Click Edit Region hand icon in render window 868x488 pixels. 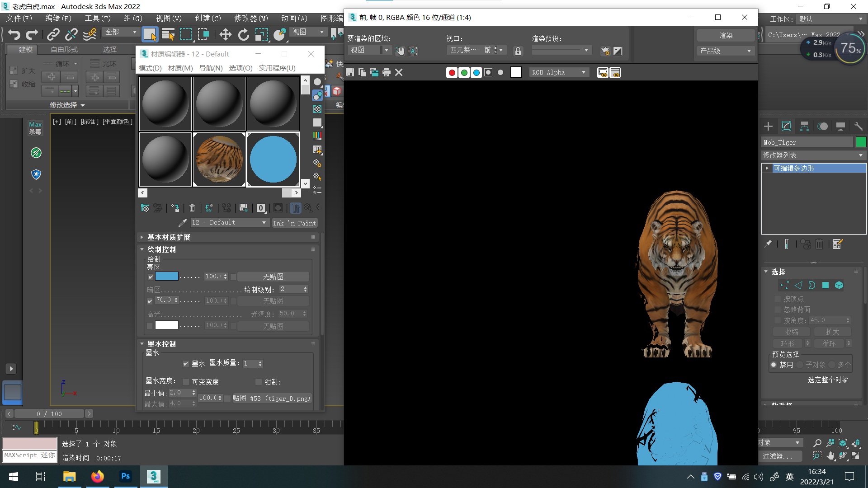point(400,51)
